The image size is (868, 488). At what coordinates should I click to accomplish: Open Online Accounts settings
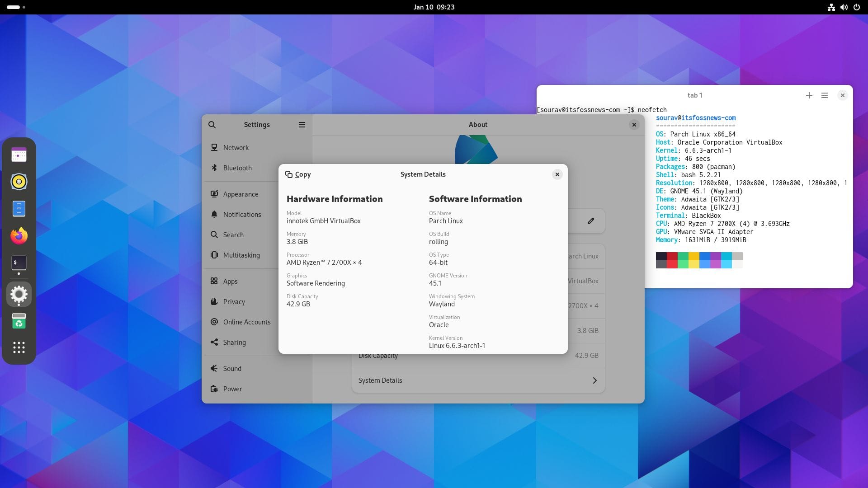click(247, 322)
